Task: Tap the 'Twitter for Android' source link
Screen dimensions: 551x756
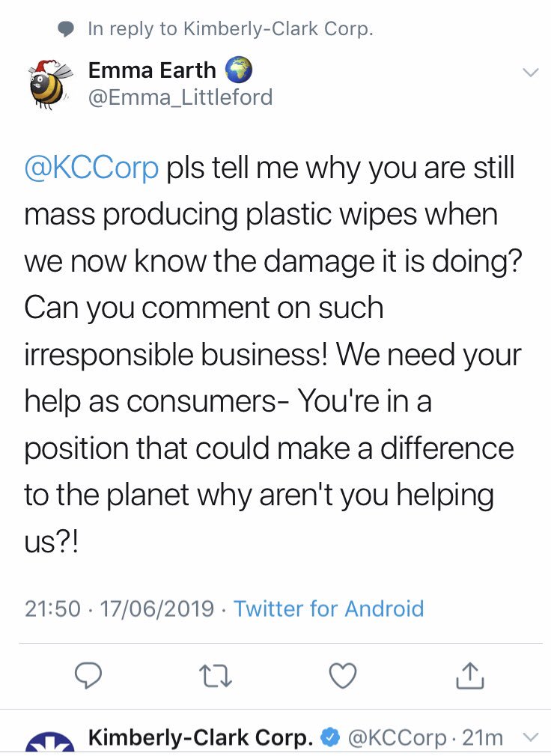Action: [329, 608]
